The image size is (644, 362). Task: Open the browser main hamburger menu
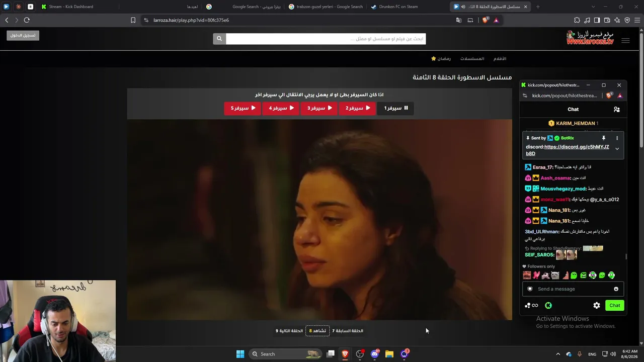(637, 20)
